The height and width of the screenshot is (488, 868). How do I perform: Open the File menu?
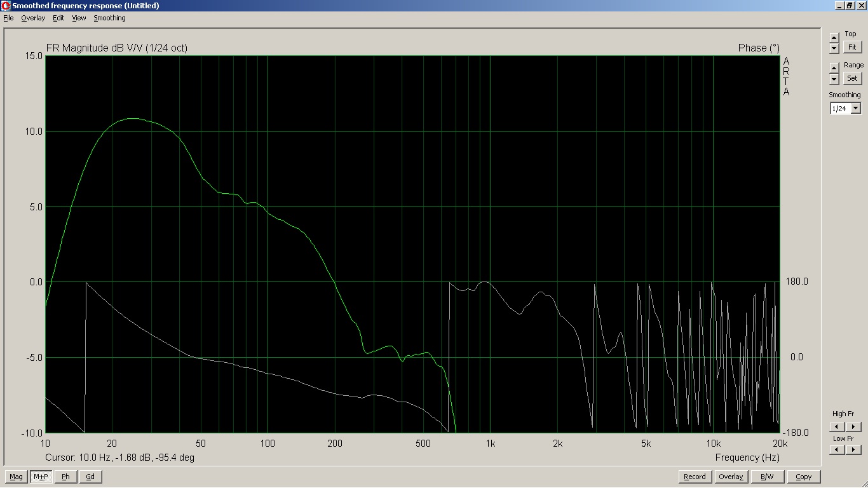(x=8, y=18)
